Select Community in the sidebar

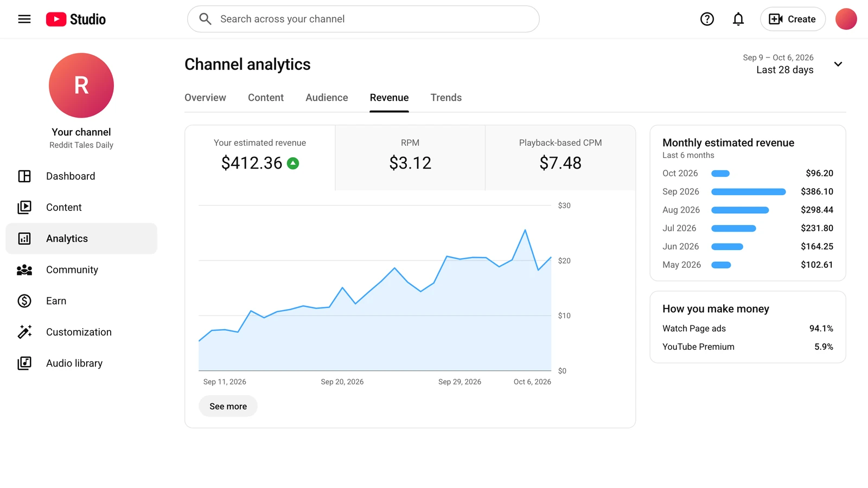tap(81, 269)
